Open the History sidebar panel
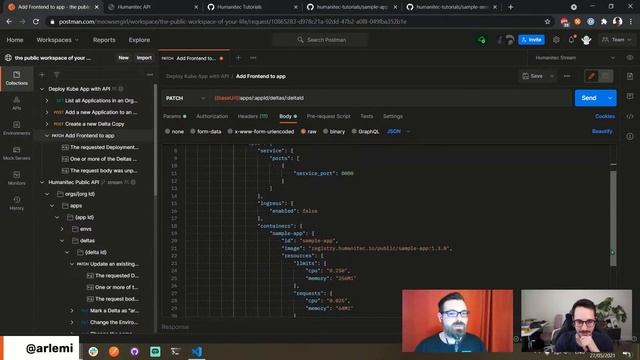The width and height of the screenshot is (640, 360). 16,203
